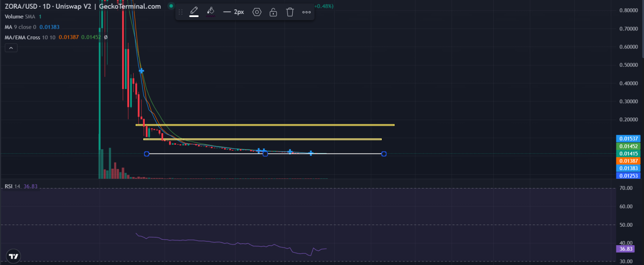Screen dimensions: 644x265
Task: Select the RSI 14 indicator legend
Action: 21,186
